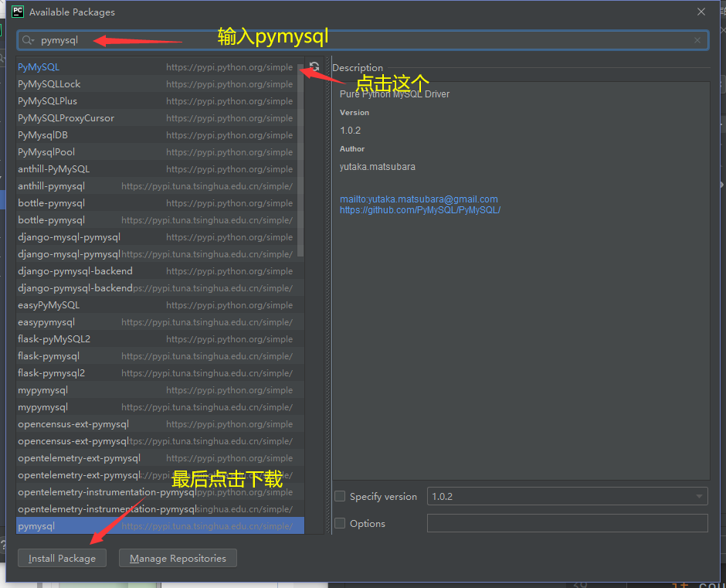Select mypymysql pypi.python.org row

160,389
